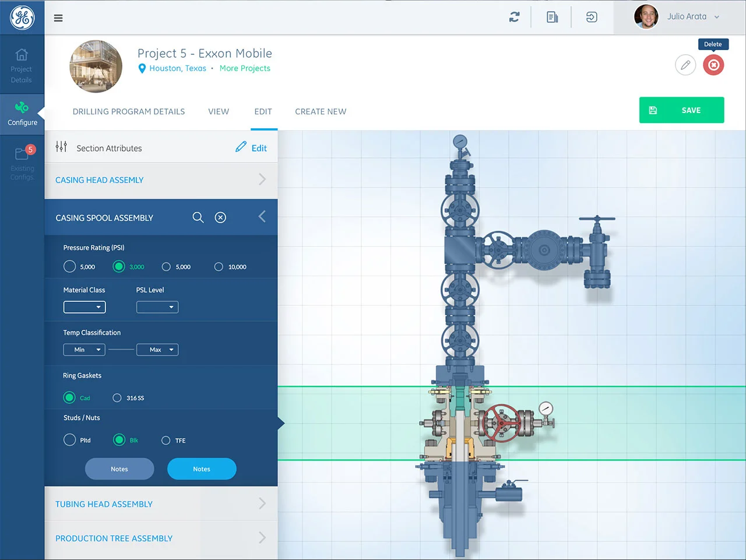The height and width of the screenshot is (560, 746).
Task: Select TFE studs/nuts option
Action: [166, 441]
